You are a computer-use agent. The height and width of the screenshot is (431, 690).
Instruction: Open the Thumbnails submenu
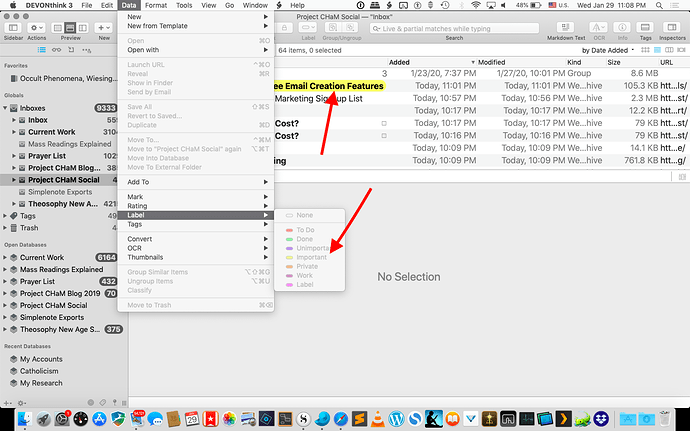click(196, 257)
